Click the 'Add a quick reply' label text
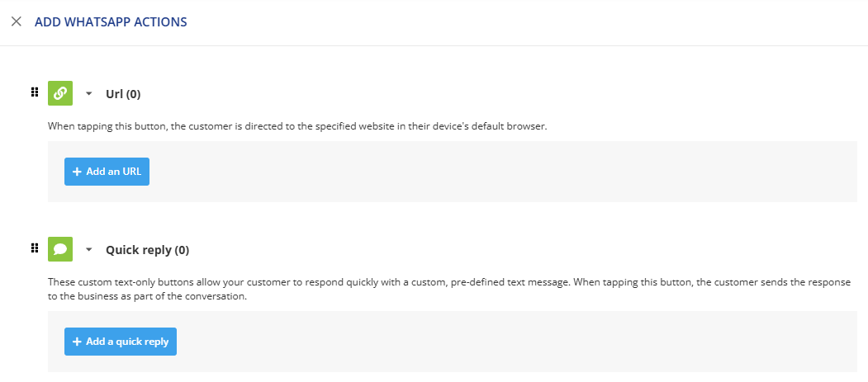Viewport: 868px width, 382px height. coord(127,342)
